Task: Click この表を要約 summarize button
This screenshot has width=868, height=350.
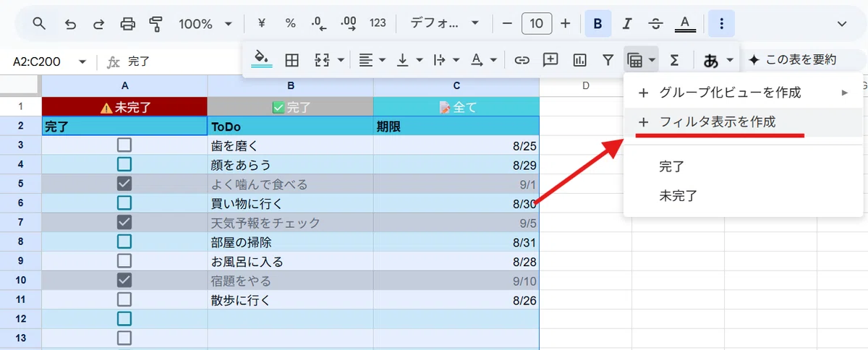Action: coord(792,60)
